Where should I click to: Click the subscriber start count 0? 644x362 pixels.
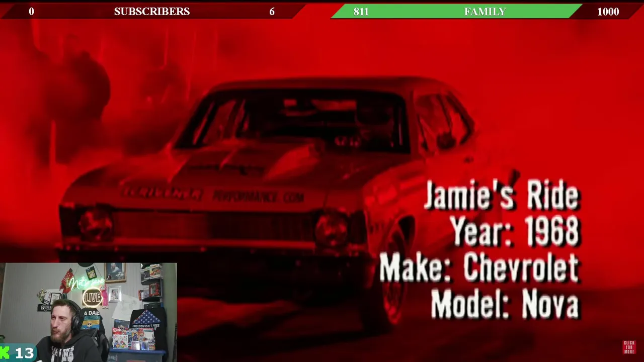(31, 12)
